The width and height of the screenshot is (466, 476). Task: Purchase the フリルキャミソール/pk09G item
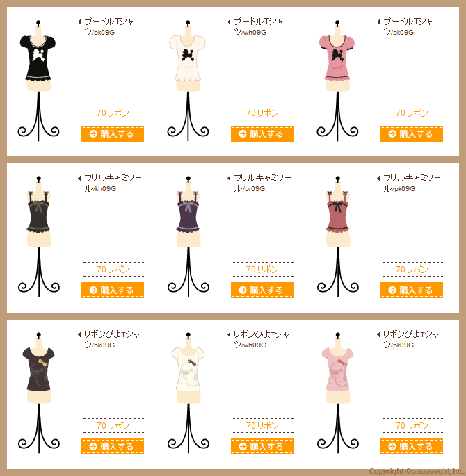[x=411, y=290]
